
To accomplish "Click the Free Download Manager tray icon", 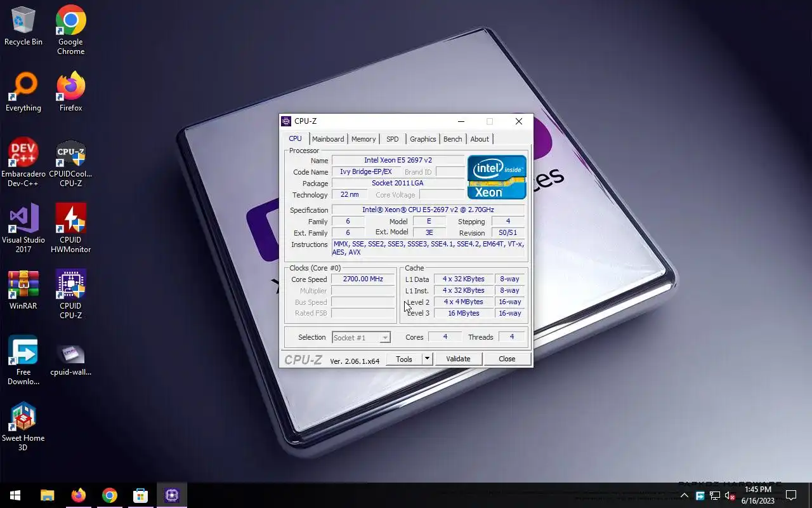I will pyautogui.click(x=700, y=495).
